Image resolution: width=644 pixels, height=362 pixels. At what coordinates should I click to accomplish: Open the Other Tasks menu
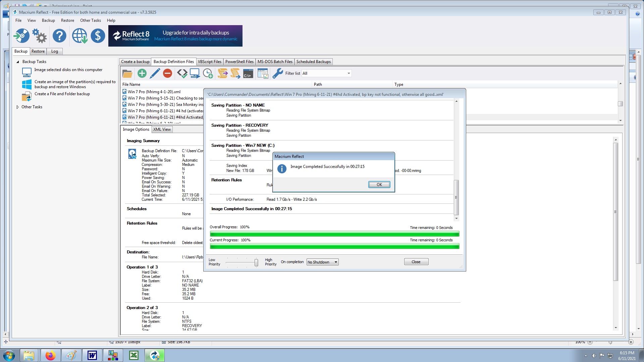(x=90, y=20)
